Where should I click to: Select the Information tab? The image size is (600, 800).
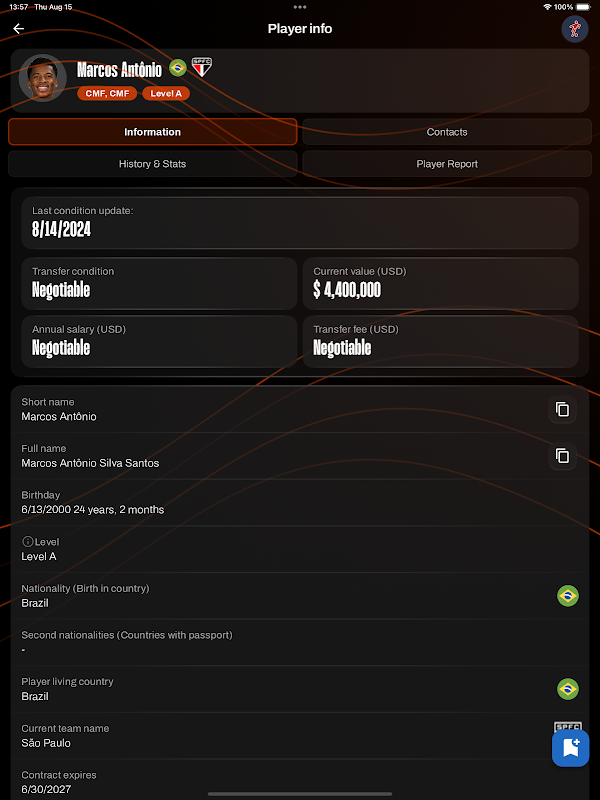pyautogui.click(x=153, y=132)
